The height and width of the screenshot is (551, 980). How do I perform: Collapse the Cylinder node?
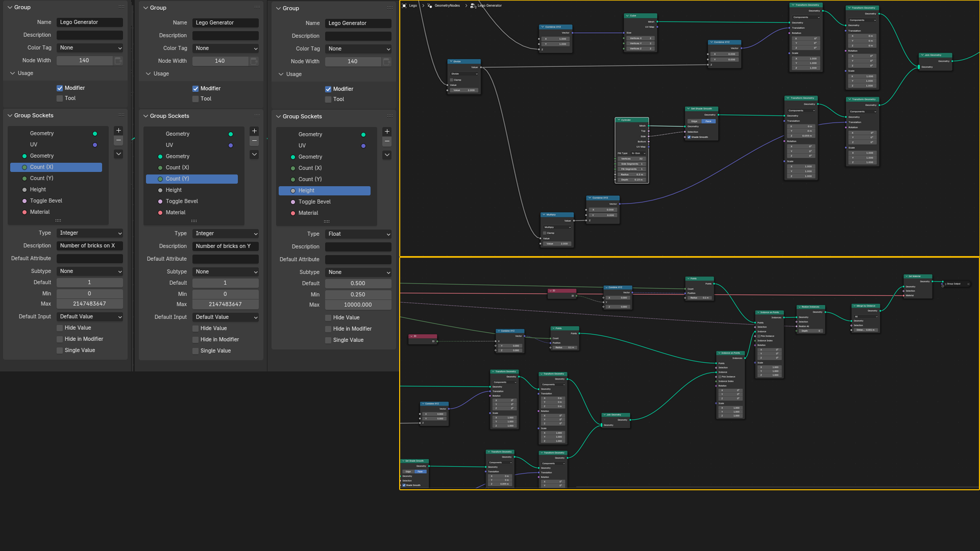(x=618, y=120)
